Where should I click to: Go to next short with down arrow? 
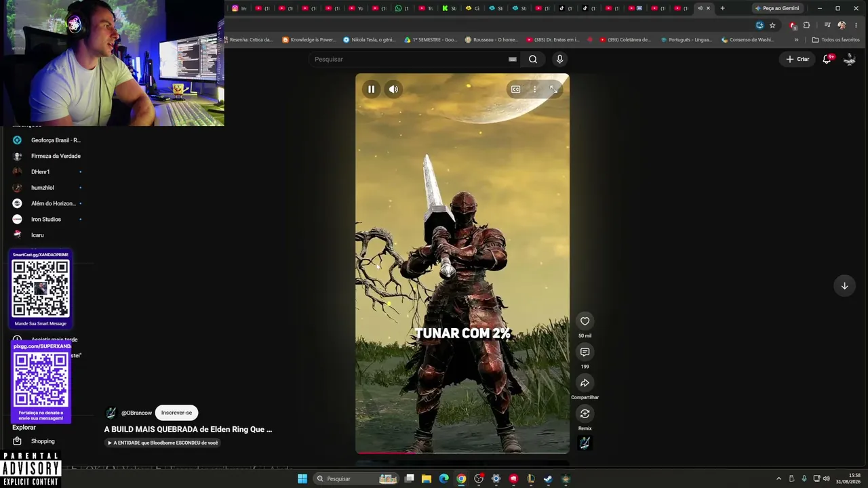pyautogui.click(x=844, y=286)
